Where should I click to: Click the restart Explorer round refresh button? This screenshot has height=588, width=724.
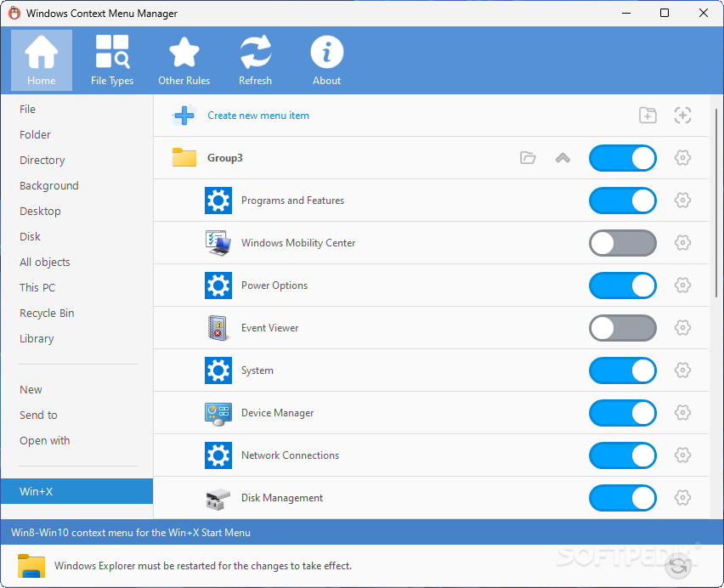click(x=678, y=565)
